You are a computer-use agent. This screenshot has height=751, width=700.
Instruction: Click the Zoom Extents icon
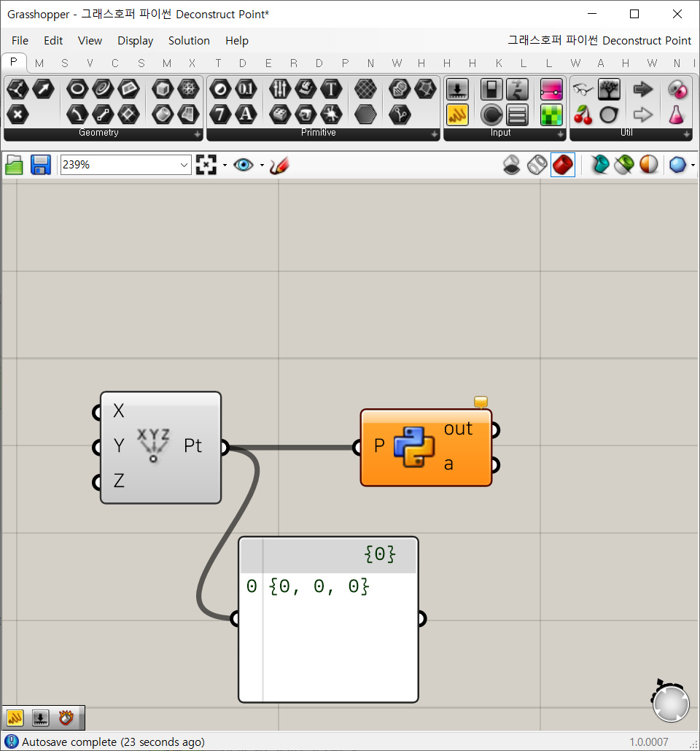206,165
